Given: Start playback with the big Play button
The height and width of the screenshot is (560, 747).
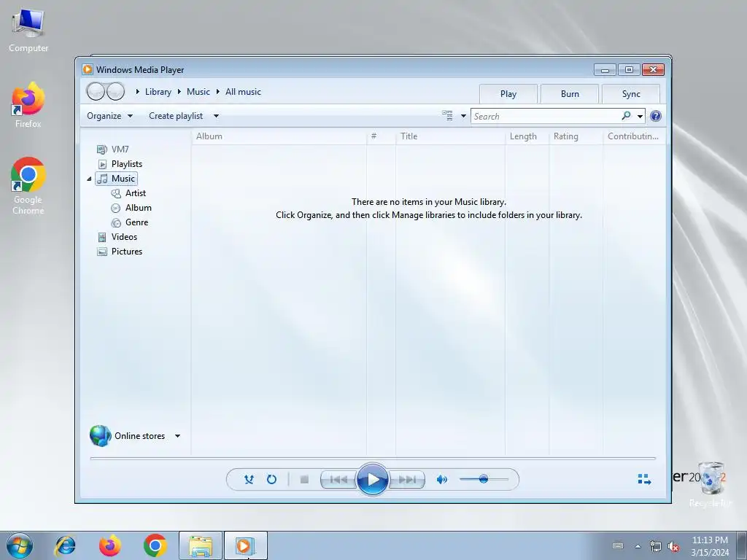Looking at the screenshot, I should tap(372, 479).
